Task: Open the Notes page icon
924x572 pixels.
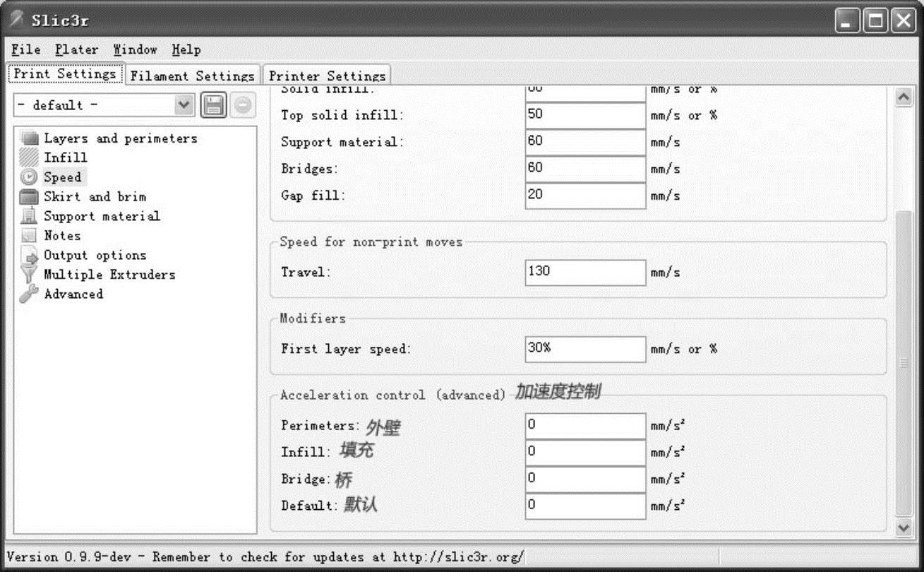Action: click(x=29, y=236)
